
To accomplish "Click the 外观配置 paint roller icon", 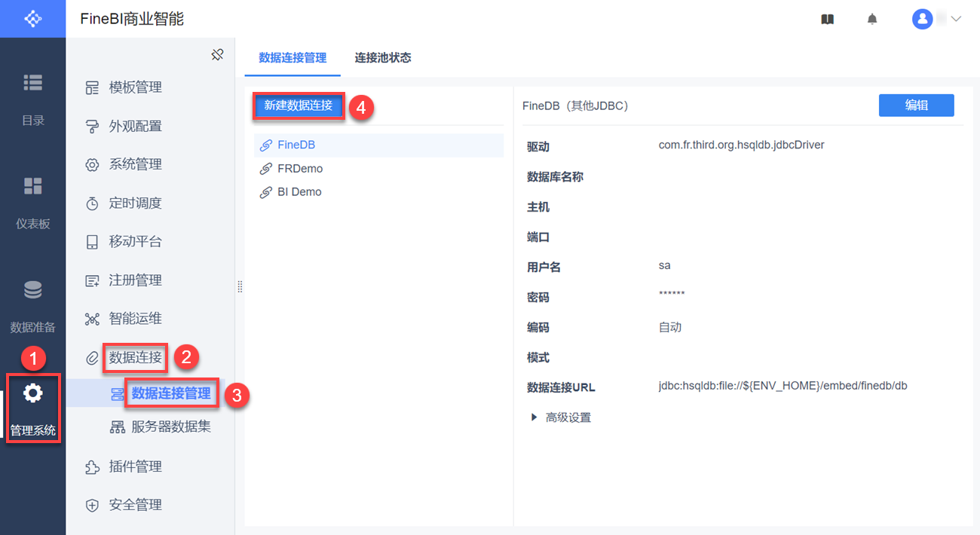I will coord(92,127).
